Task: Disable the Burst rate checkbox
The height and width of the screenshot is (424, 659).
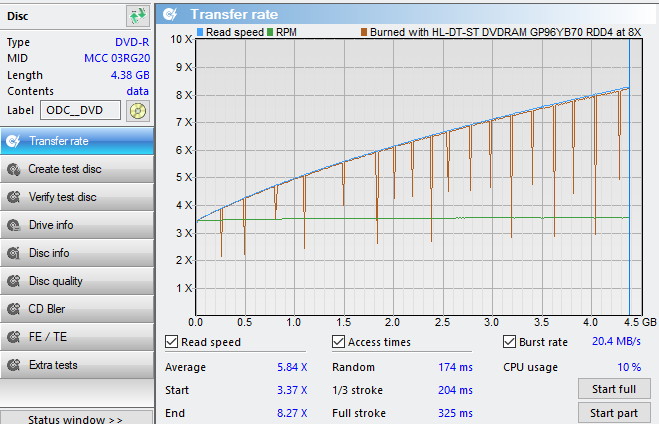Action: pyautogui.click(x=510, y=342)
